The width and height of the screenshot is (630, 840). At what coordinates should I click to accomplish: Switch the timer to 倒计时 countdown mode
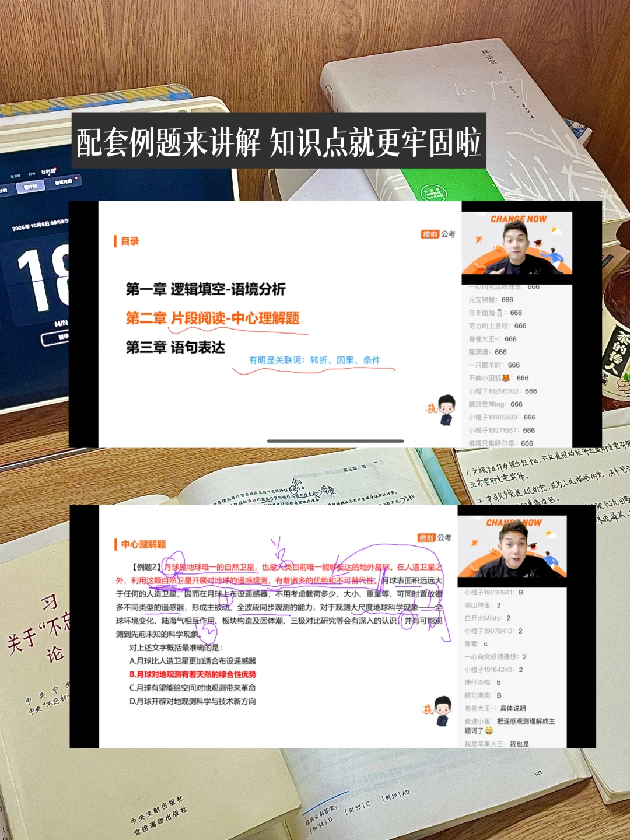click(x=32, y=187)
